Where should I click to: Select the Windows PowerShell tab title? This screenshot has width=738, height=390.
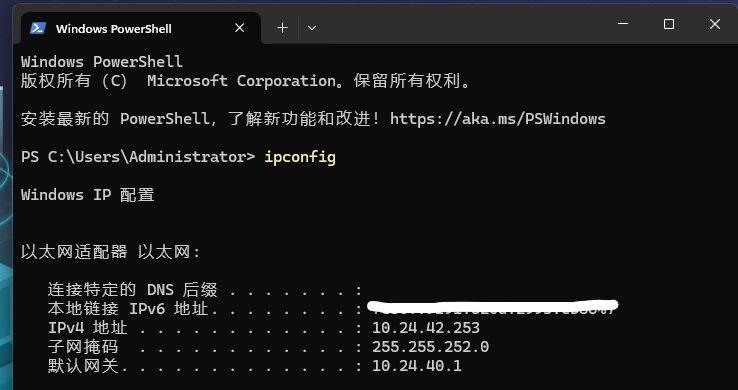click(x=113, y=29)
